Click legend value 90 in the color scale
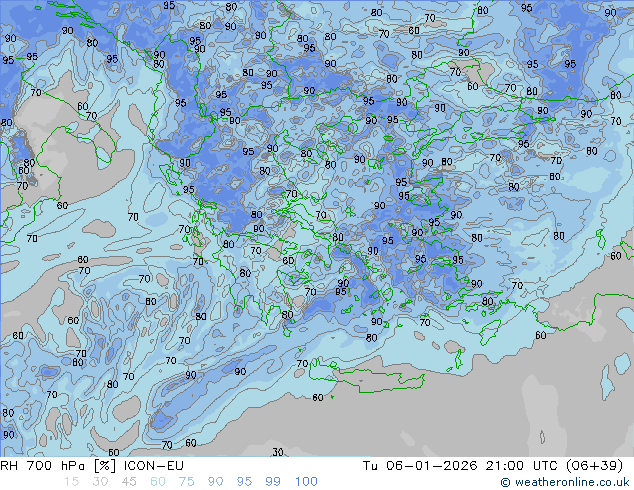Screen dimensions: 634x490 click(x=215, y=482)
